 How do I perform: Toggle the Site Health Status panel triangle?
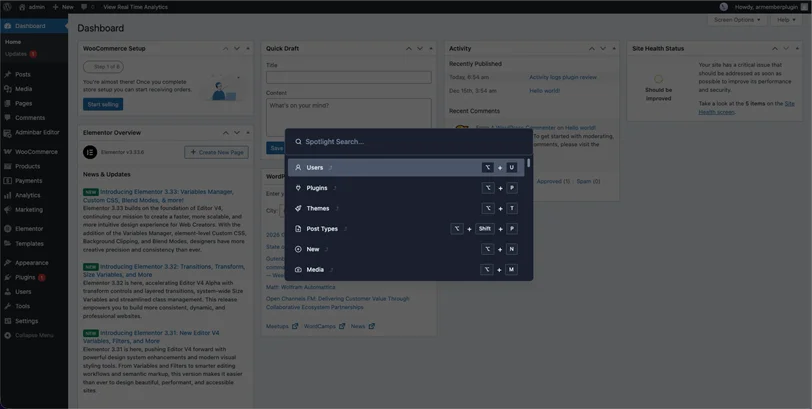(x=797, y=48)
